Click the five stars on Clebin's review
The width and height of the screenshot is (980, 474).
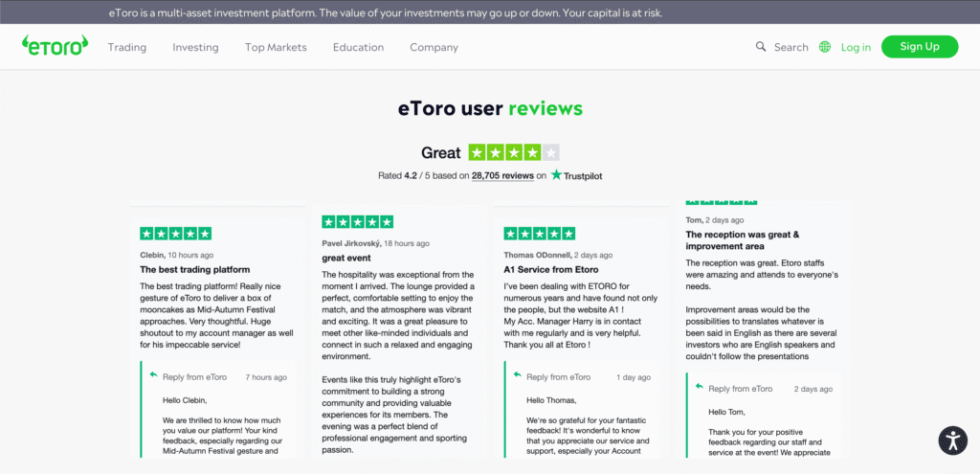tap(176, 234)
